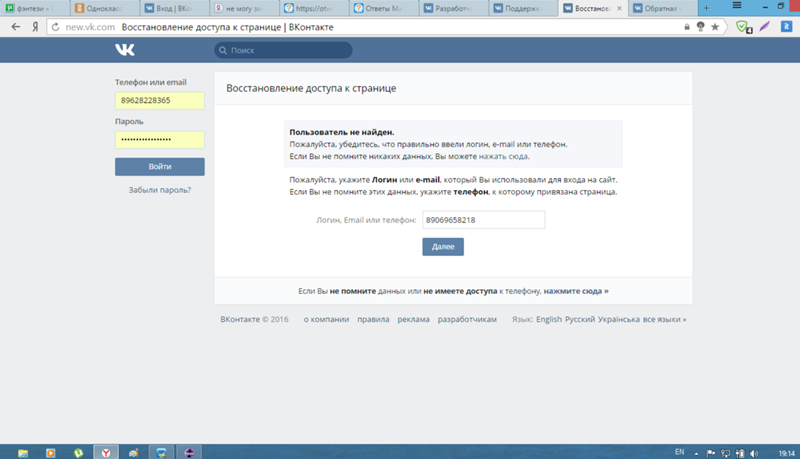Click the EN language indicator in tray
This screenshot has width=800, height=459.
[x=680, y=452]
